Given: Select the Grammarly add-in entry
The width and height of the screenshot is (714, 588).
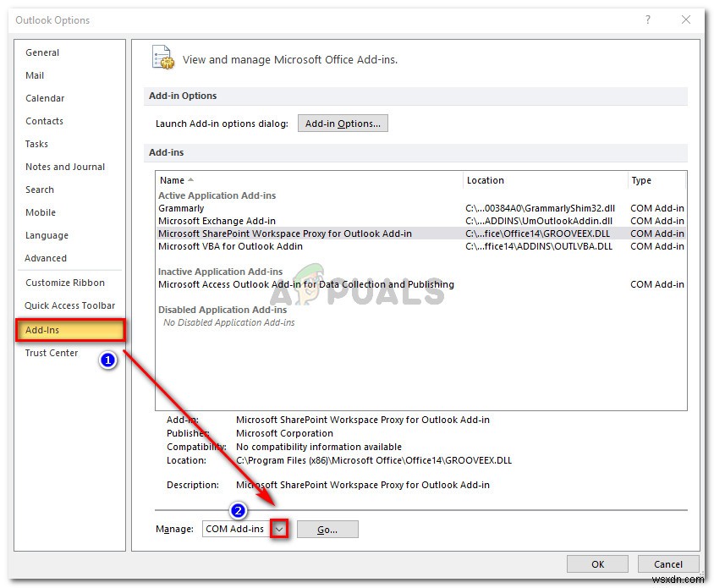Looking at the screenshot, I should [181, 207].
